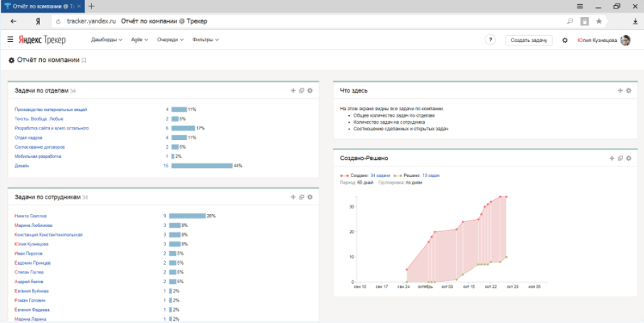Click the Yandex Я home button
Screen dimensions: 644x323
click(38, 21)
